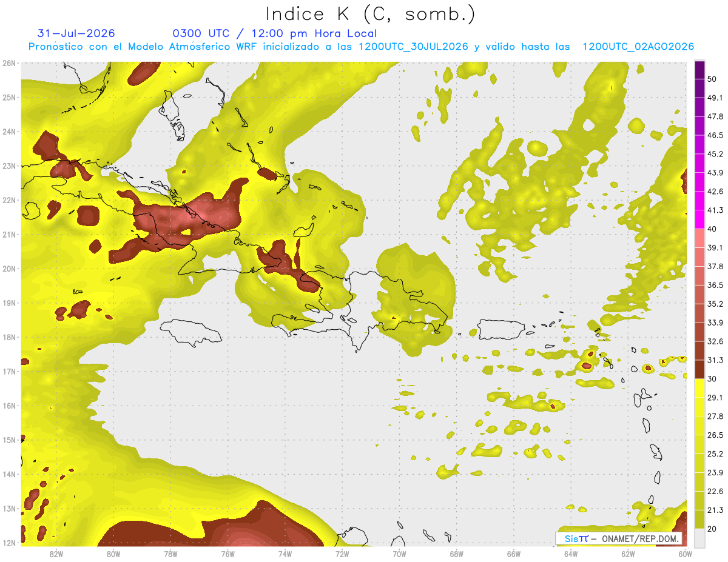The width and height of the screenshot is (728, 562).
Task: Click the "14N" latitude label
Action: pos(8,474)
